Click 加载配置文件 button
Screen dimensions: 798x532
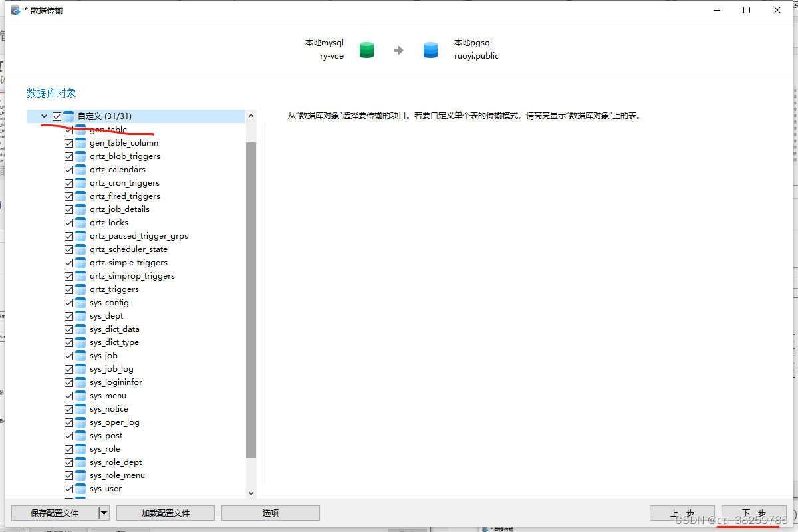point(166,513)
